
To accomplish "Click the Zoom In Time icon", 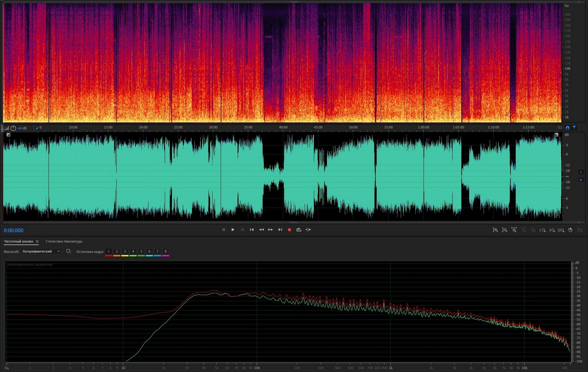I will tap(514, 230).
